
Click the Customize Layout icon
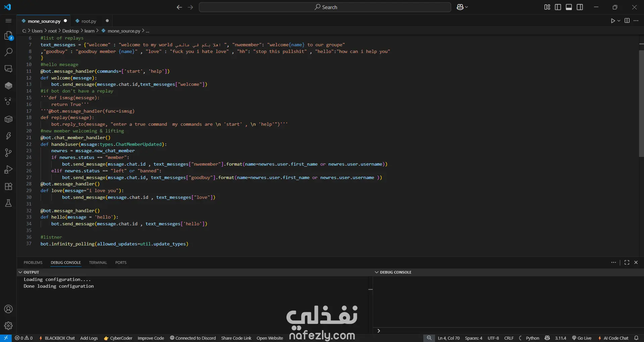(547, 7)
